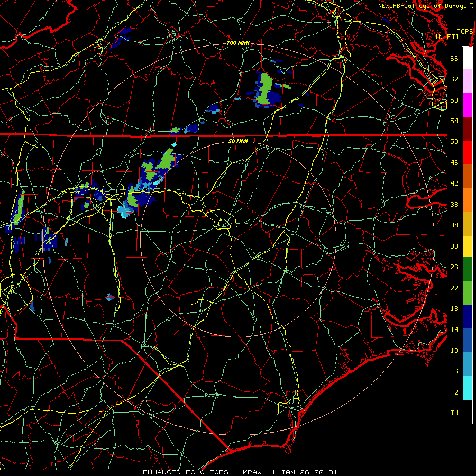
Task: Select the yellow legend color band
Action: point(467,246)
